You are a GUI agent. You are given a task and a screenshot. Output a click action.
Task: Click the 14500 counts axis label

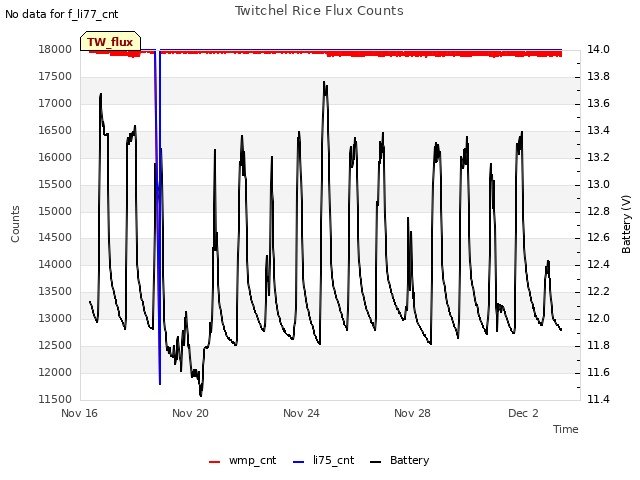[x=55, y=238]
